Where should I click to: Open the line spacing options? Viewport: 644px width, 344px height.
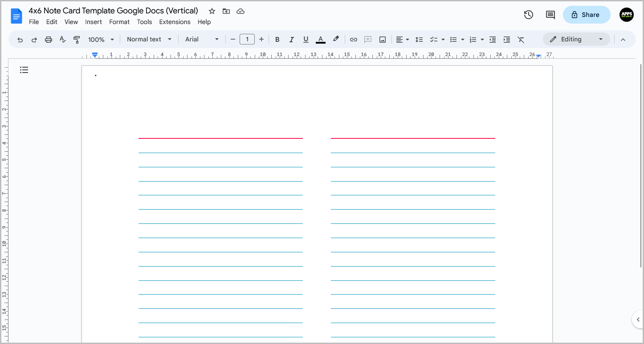[419, 39]
